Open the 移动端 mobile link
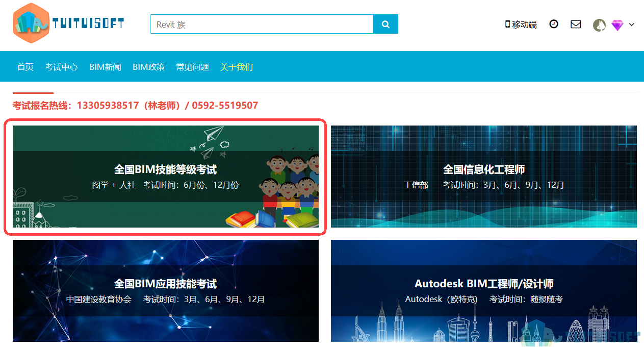This screenshot has height=348, width=644. (x=521, y=24)
